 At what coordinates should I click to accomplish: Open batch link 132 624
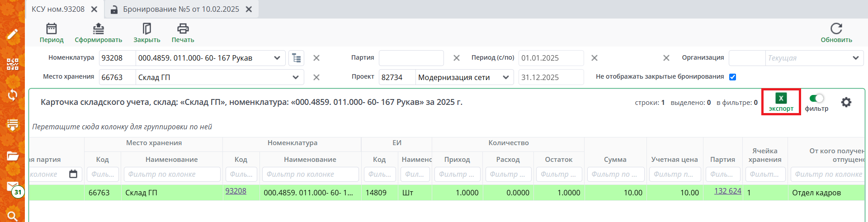click(x=727, y=191)
